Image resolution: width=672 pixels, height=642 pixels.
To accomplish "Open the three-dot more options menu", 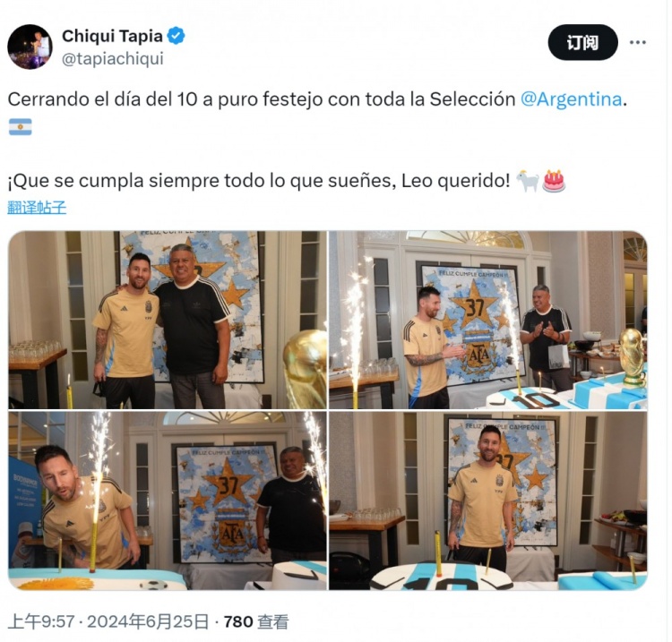I will pyautogui.click(x=638, y=42).
